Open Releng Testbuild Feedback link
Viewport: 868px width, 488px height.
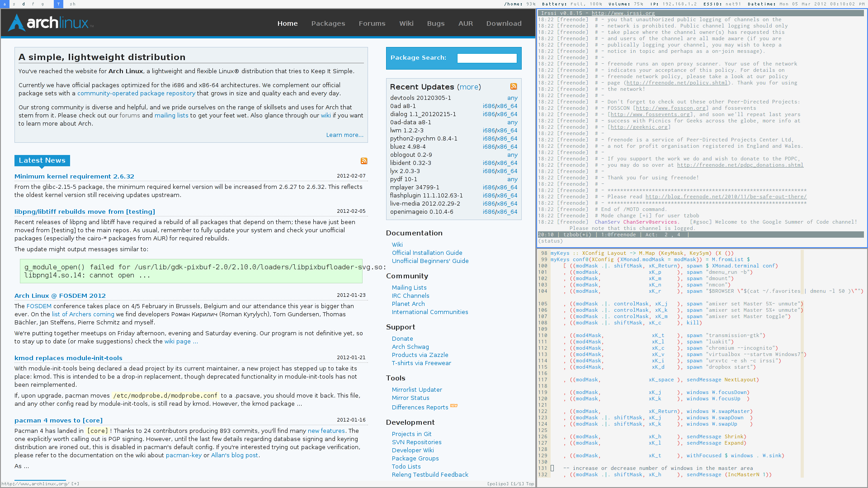[x=430, y=475]
